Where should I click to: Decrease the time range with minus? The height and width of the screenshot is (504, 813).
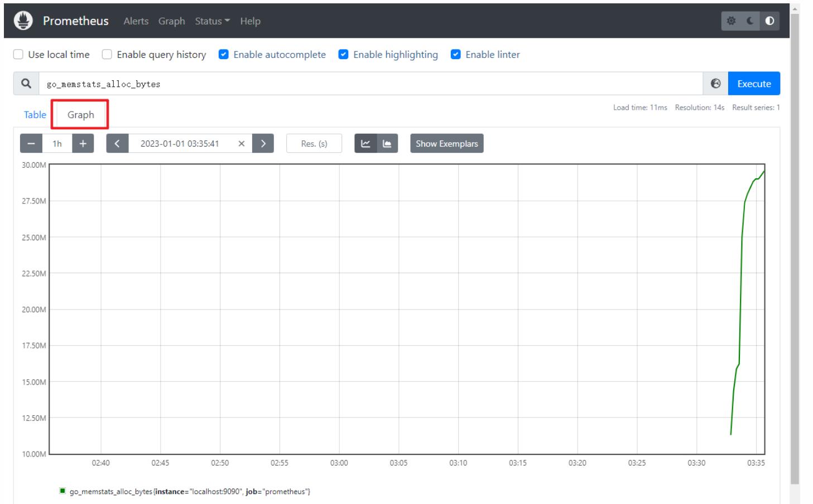tap(31, 143)
